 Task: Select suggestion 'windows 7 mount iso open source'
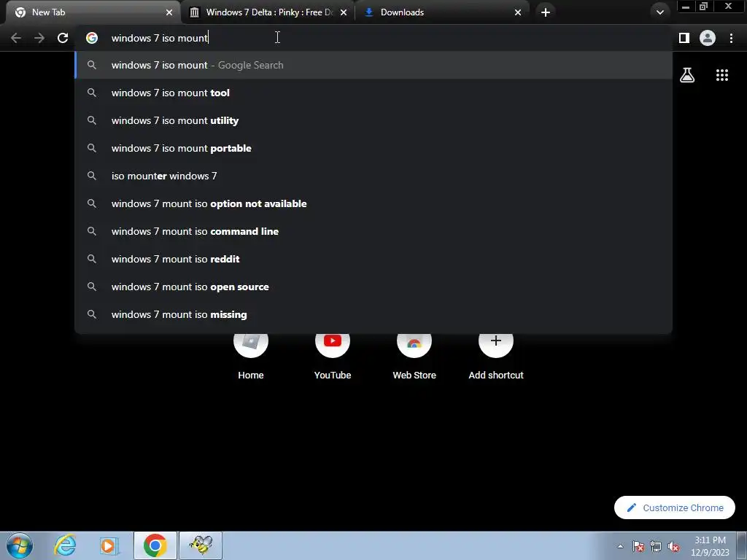click(x=373, y=287)
